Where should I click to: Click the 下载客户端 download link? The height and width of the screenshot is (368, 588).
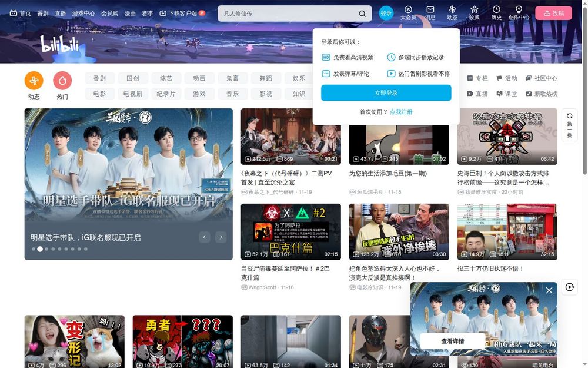182,13
